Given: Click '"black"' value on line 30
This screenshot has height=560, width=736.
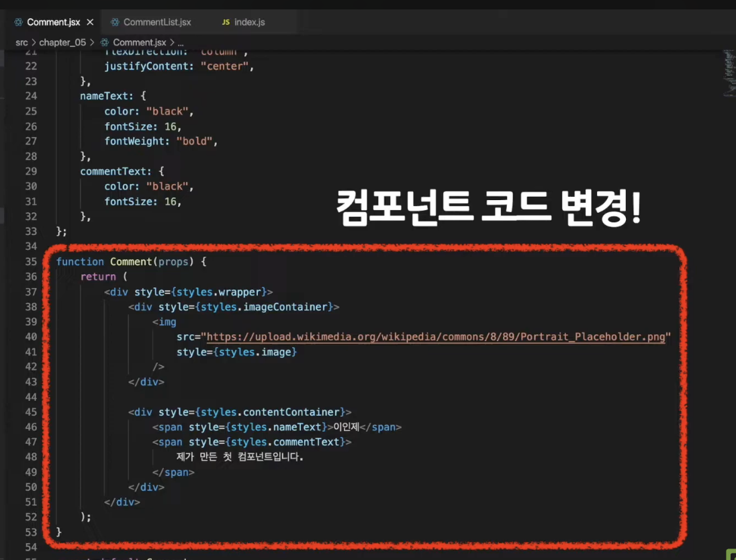Looking at the screenshot, I should [x=167, y=187].
